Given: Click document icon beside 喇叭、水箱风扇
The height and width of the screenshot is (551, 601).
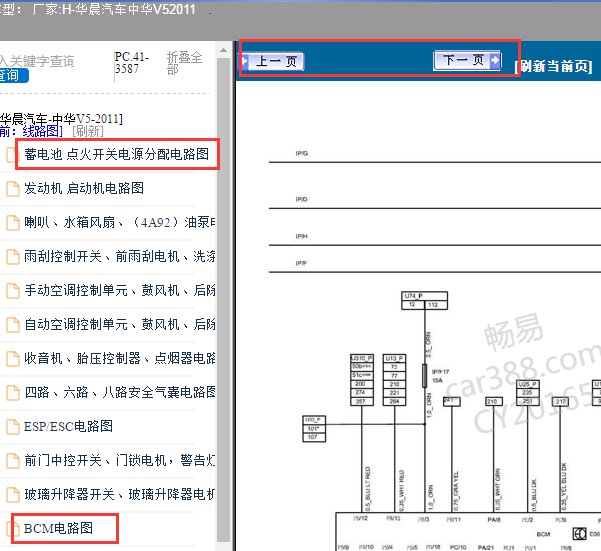Looking at the screenshot, I should pos(13,223).
